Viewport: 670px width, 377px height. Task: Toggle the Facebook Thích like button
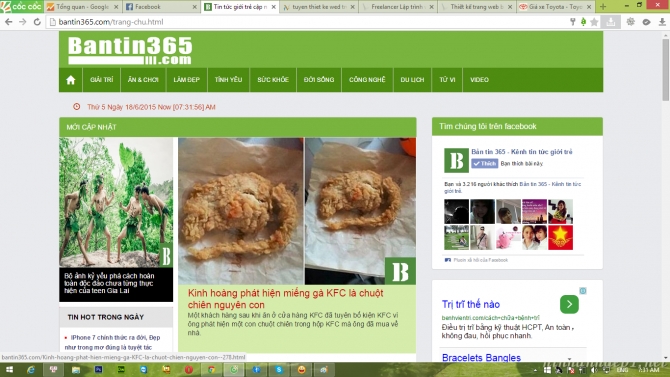tap(485, 164)
